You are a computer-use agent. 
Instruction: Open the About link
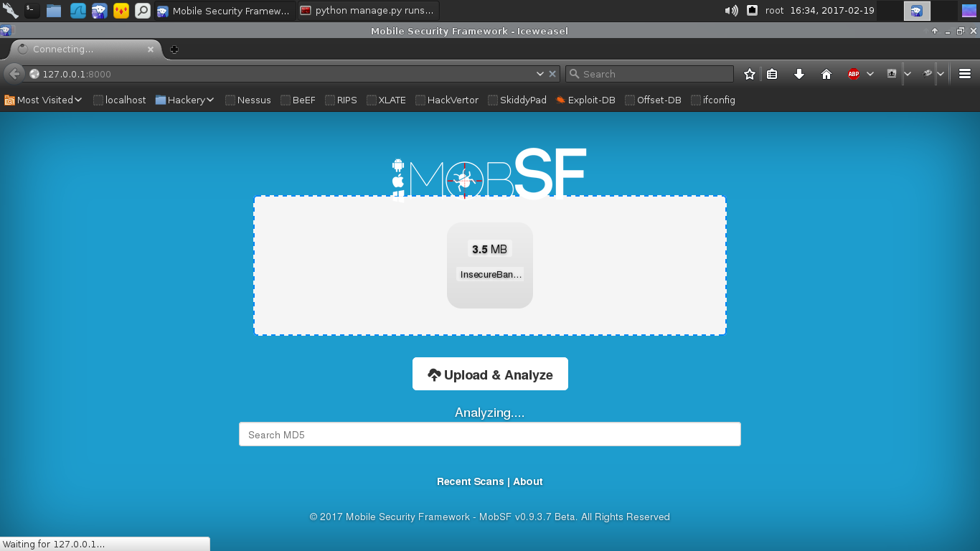pos(528,481)
